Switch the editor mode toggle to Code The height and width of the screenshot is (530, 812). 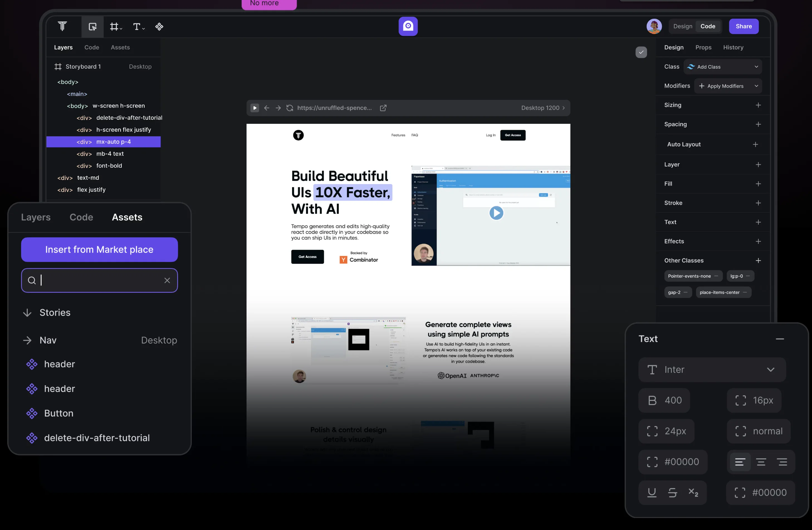coord(708,26)
